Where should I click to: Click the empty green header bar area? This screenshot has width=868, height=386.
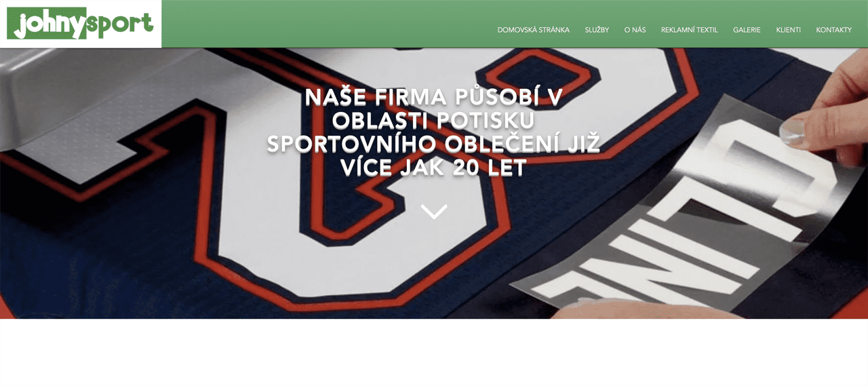pyautogui.click(x=325, y=24)
